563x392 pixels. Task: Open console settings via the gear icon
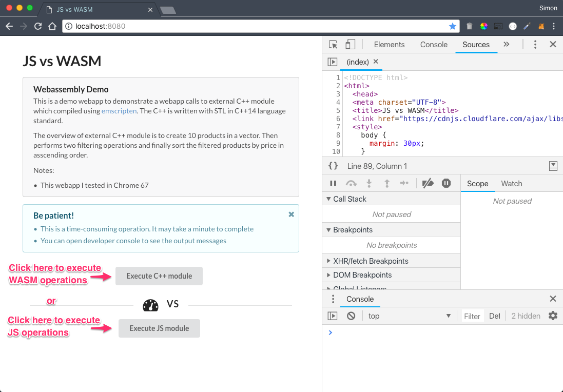553,316
